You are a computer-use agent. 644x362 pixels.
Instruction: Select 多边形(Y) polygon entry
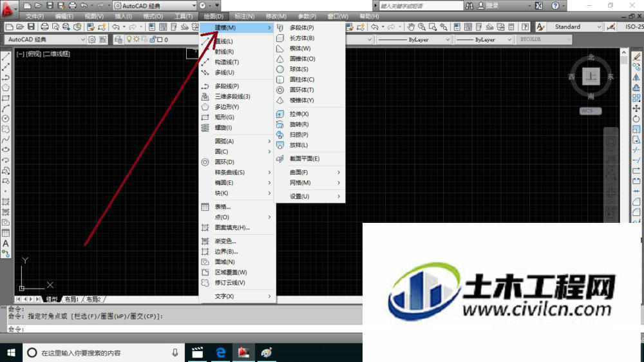(x=237, y=107)
